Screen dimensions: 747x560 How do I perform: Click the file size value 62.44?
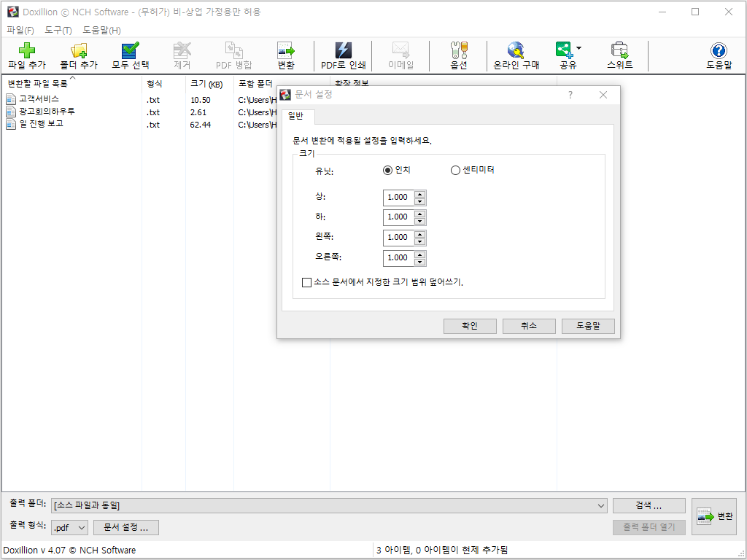[x=200, y=125]
